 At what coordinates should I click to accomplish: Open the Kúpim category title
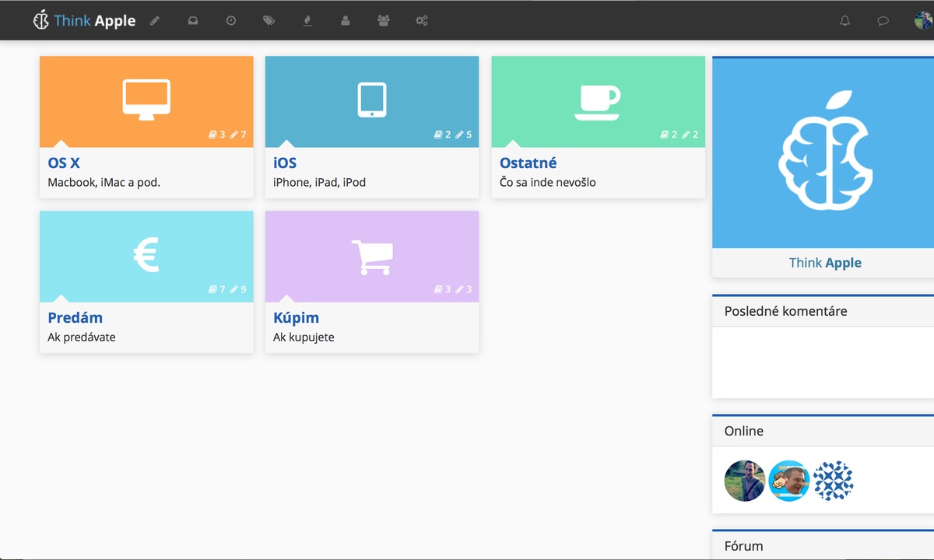pyautogui.click(x=297, y=318)
